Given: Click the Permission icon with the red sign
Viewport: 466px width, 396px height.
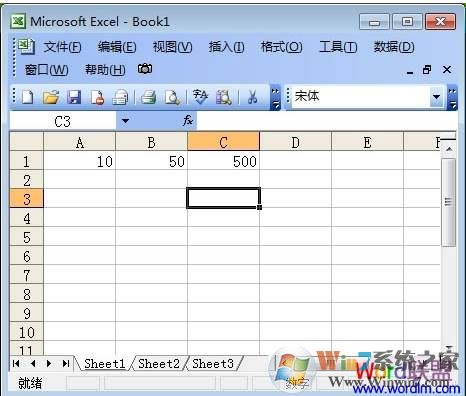Looking at the screenshot, I should pos(97,98).
